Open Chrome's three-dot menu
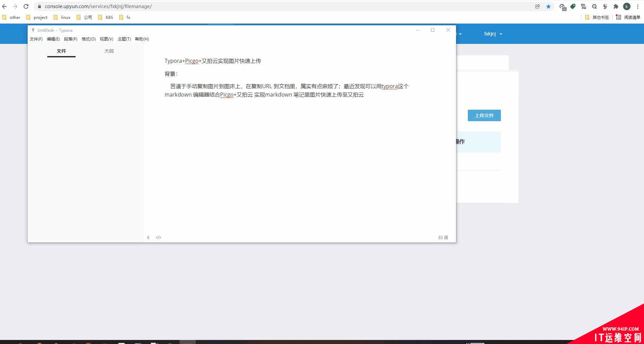The width and height of the screenshot is (644, 344). (x=638, y=6)
